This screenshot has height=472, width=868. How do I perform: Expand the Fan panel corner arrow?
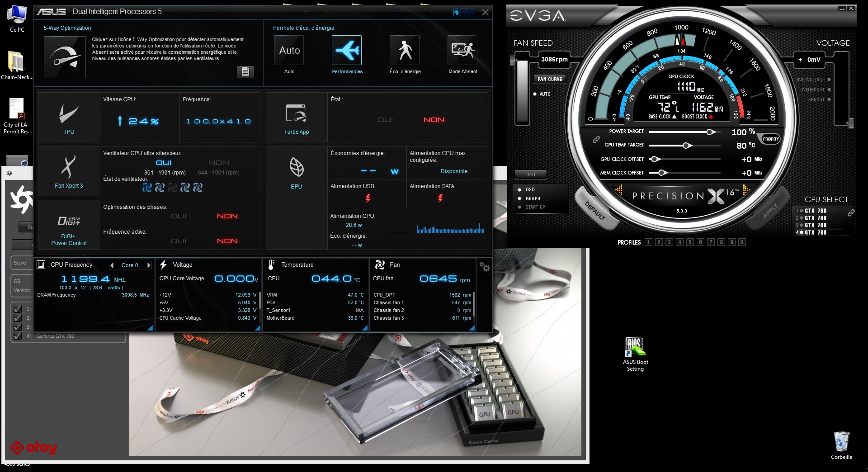(472, 328)
